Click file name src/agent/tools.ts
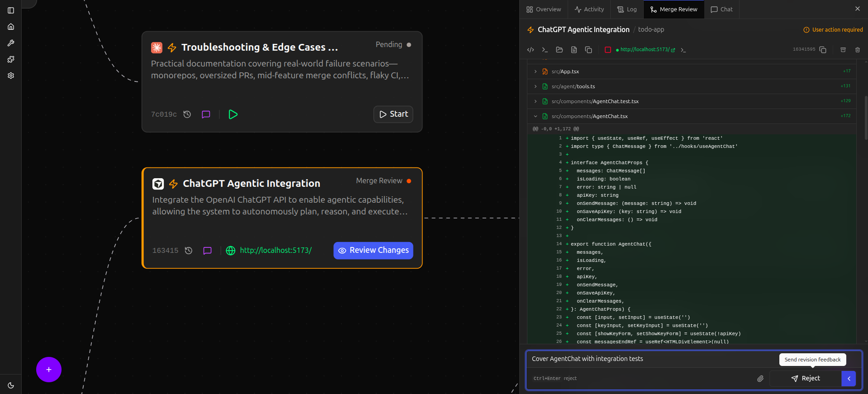868x394 pixels. (574, 86)
